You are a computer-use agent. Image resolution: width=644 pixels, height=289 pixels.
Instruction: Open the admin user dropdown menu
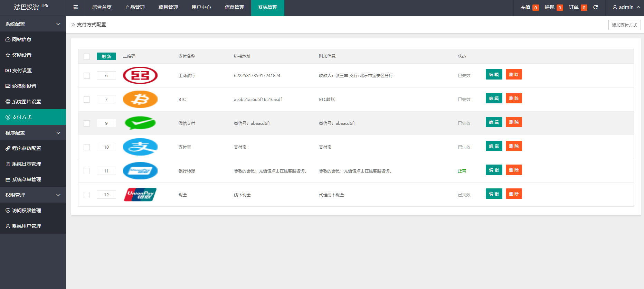pos(626,7)
